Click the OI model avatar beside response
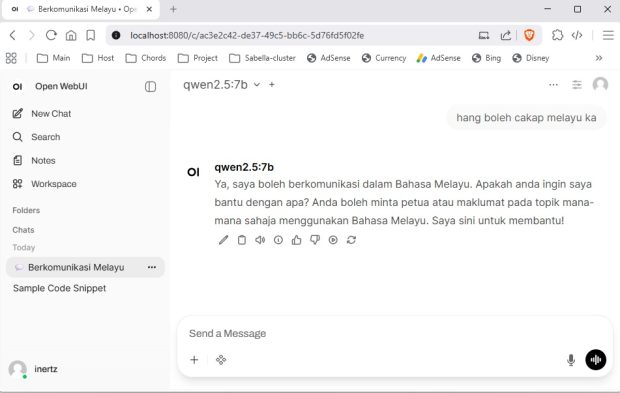 (x=193, y=172)
